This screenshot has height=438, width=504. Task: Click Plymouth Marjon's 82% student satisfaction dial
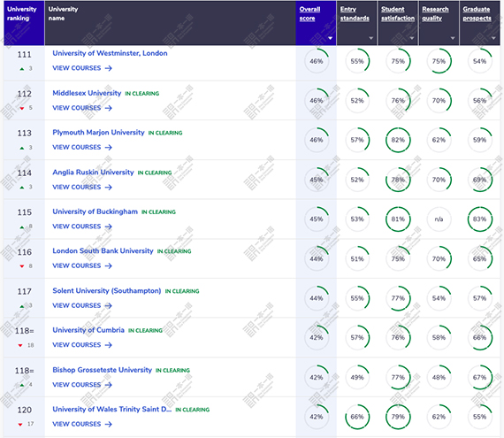coord(398,140)
